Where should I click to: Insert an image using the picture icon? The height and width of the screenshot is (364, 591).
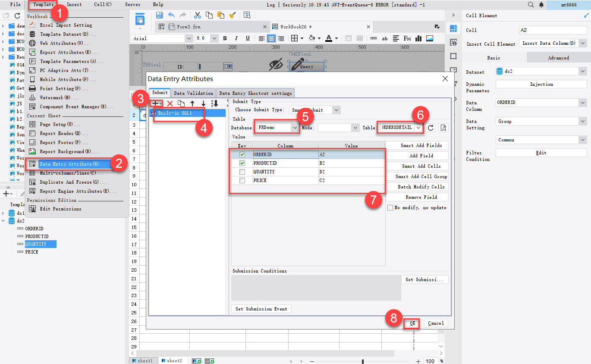(x=429, y=38)
